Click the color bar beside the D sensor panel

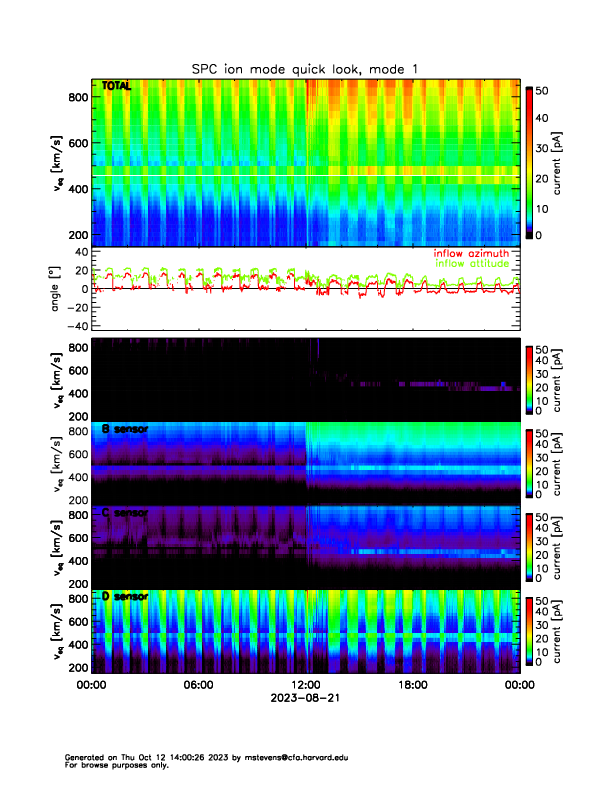(x=530, y=630)
